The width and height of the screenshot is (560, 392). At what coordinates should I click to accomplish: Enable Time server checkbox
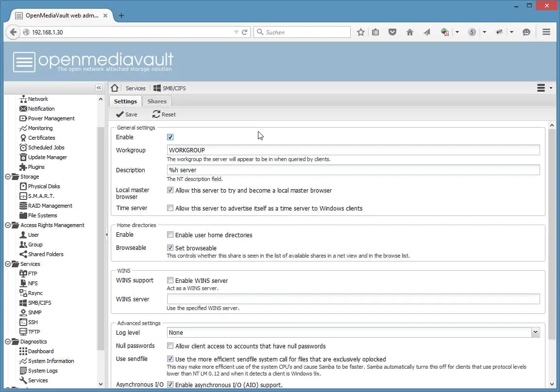[170, 208]
